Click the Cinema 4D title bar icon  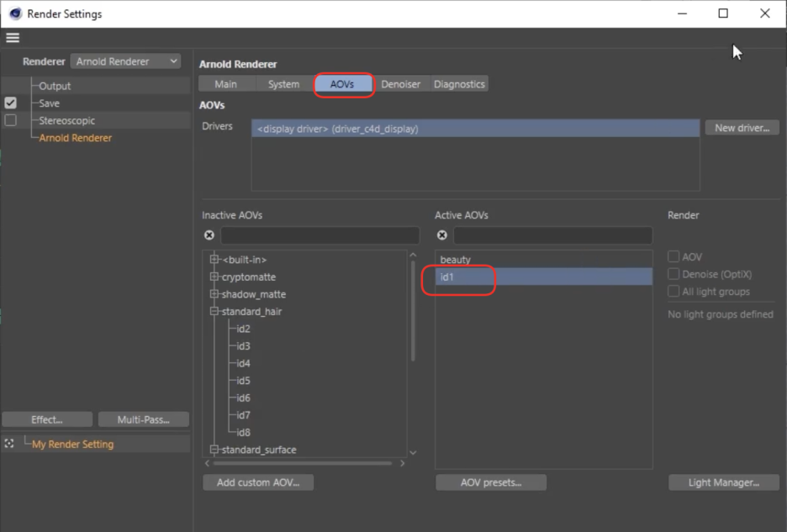pos(16,13)
